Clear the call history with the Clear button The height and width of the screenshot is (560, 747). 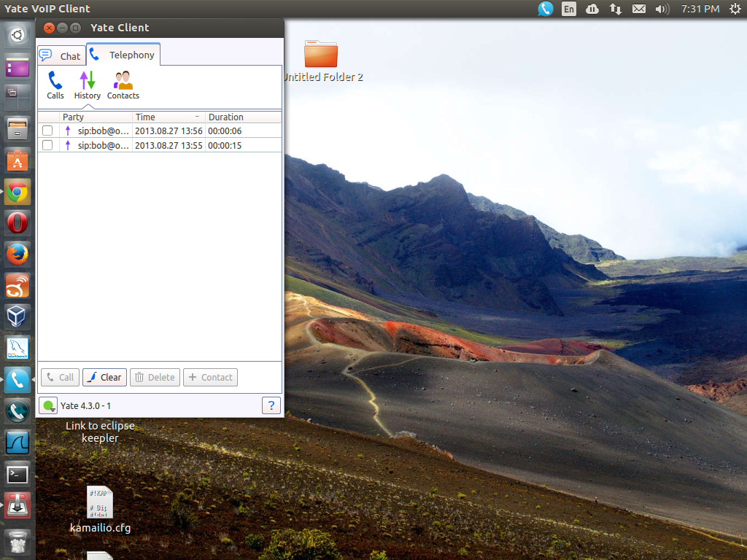click(104, 377)
